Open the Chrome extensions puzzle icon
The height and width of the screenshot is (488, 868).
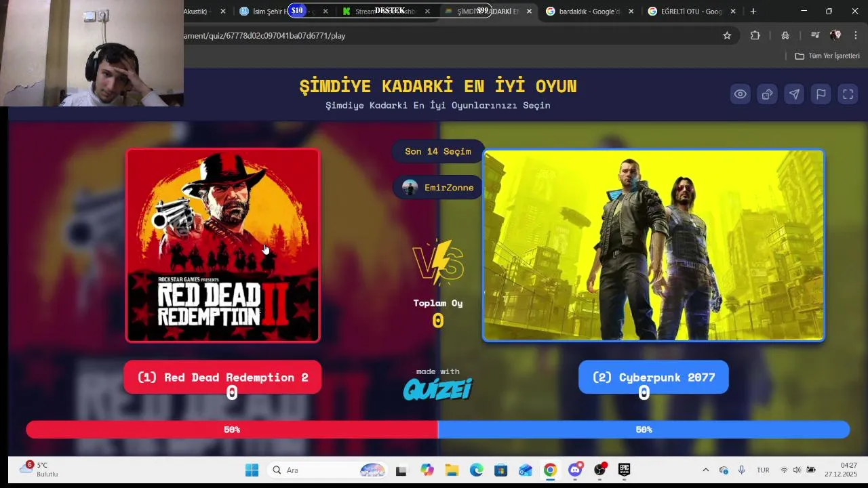(755, 35)
